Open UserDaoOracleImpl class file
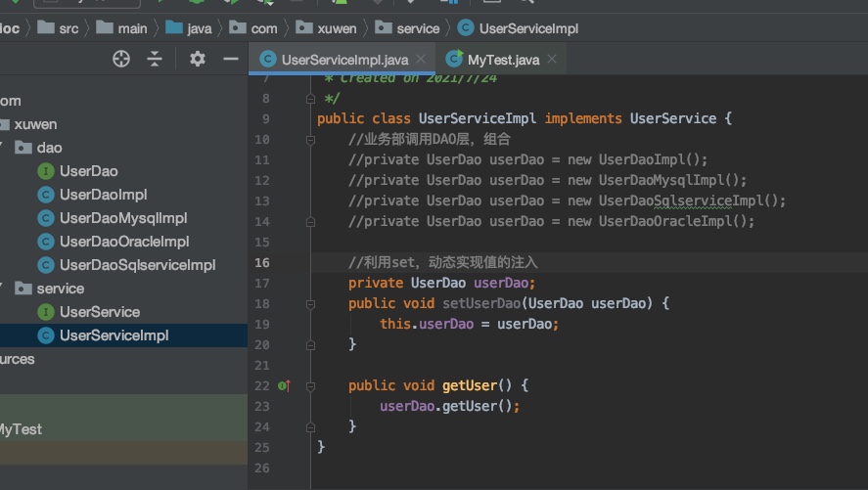The height and width of the screenshot is (490, 868). [123, 242]
